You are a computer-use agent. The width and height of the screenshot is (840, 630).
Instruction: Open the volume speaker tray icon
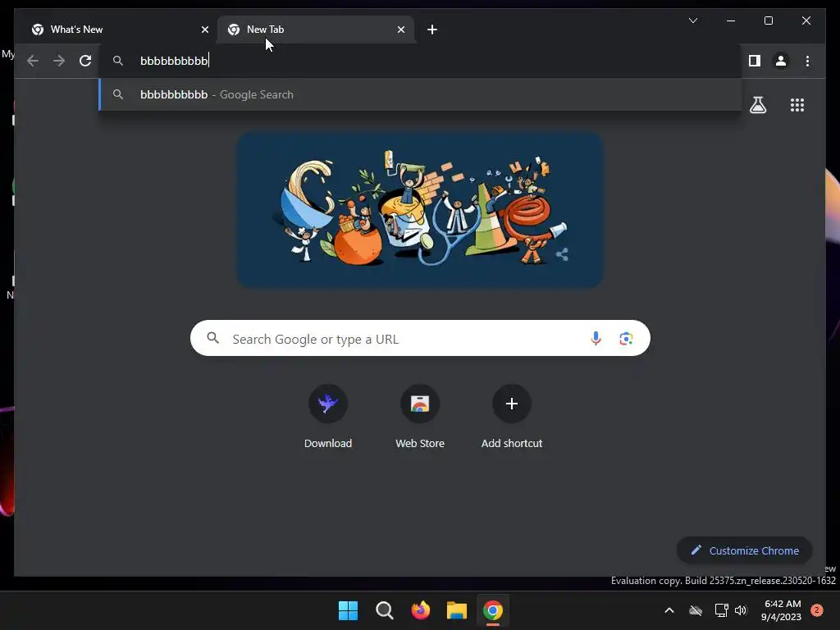coord(741,610)
